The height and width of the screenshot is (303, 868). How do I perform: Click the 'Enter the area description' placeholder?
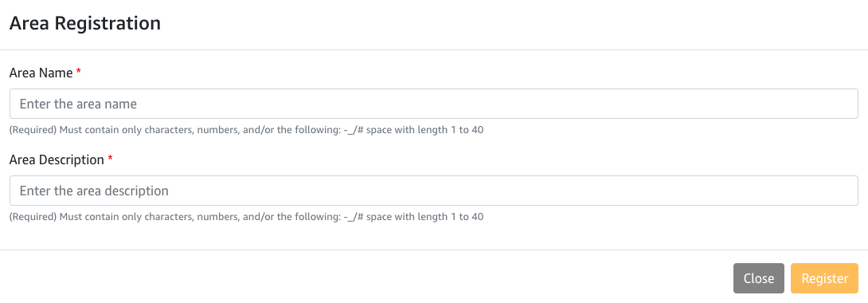pos(94,191)
